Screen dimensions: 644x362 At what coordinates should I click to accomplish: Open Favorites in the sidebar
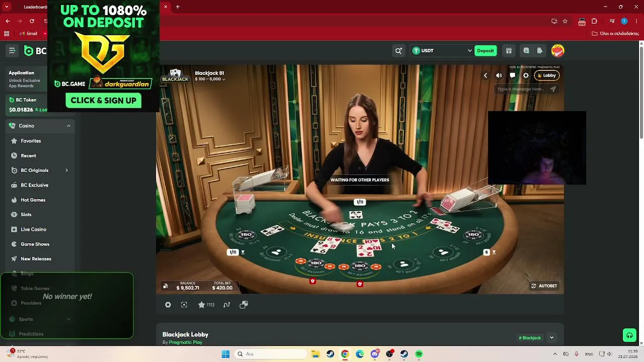tap(31, 141)
